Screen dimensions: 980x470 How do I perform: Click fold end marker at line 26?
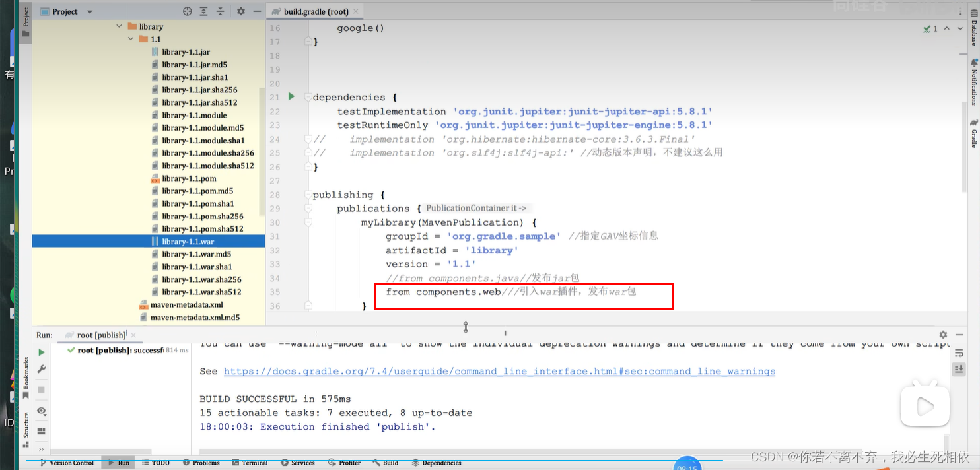pyautogui.click(x=308, y=166)
